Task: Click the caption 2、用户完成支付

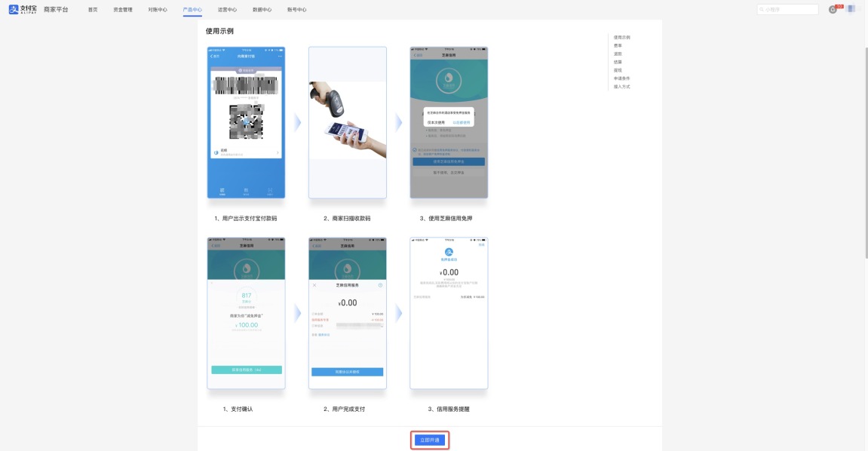Action: pos(345,410)
